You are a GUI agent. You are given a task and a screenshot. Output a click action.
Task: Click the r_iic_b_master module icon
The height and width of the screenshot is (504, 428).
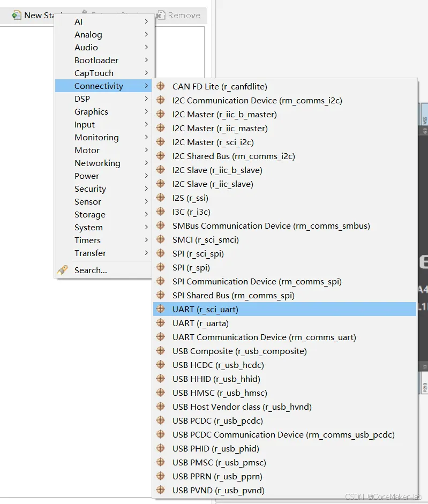click(161, 114)
